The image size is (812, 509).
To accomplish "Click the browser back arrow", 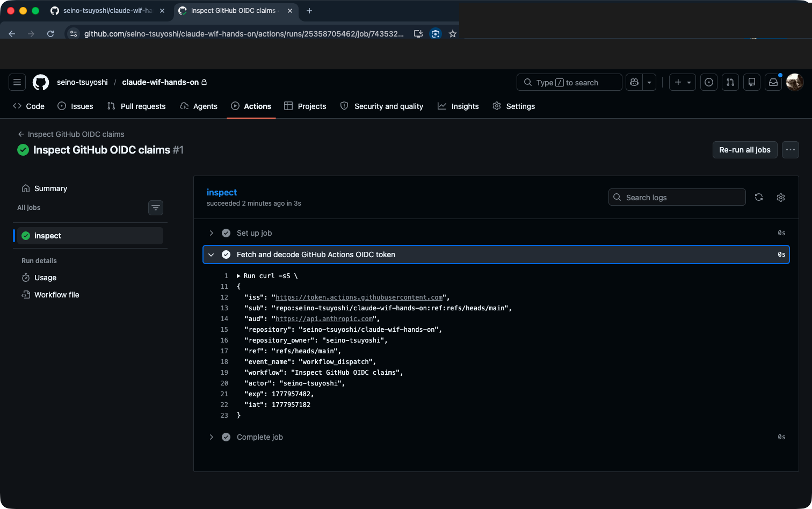I will [x=12, y=33].
